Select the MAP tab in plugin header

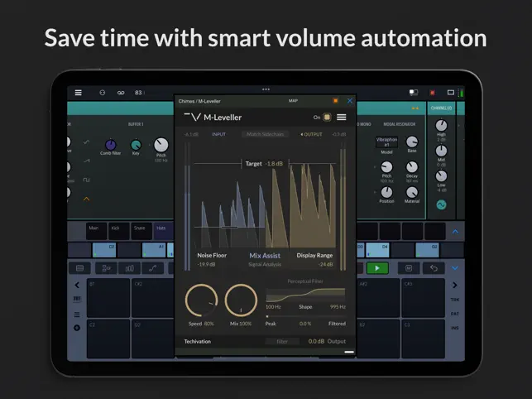(293, 101)
